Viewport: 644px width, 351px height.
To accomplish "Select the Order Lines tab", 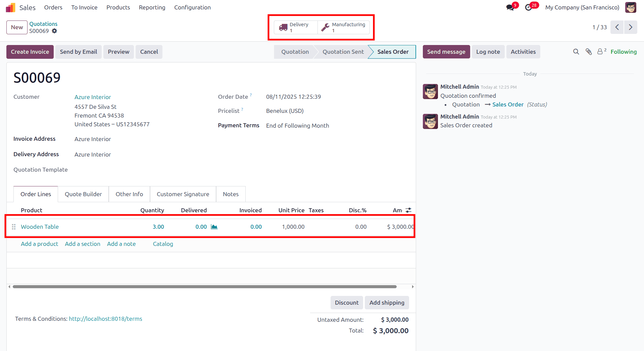I will coord(36,194).
